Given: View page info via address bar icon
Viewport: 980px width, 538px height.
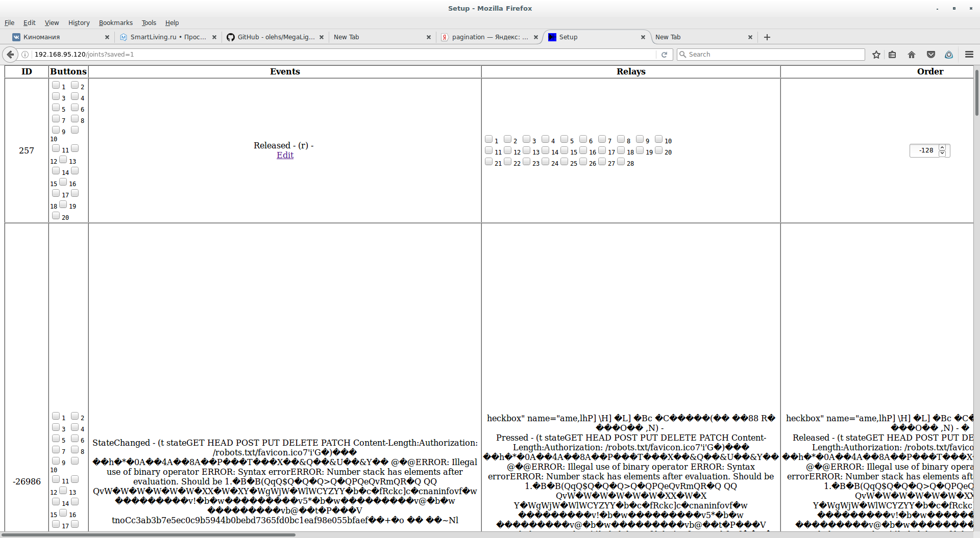Looking at the screenshot, I should (24, 55).
